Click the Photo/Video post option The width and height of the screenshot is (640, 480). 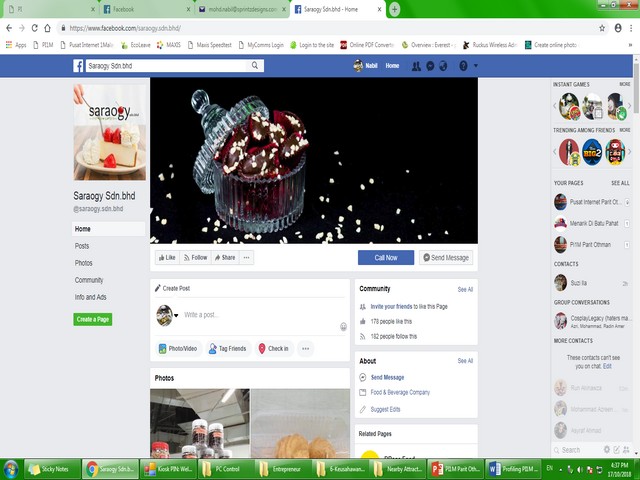pyautogui.click(x=177, y=349)
